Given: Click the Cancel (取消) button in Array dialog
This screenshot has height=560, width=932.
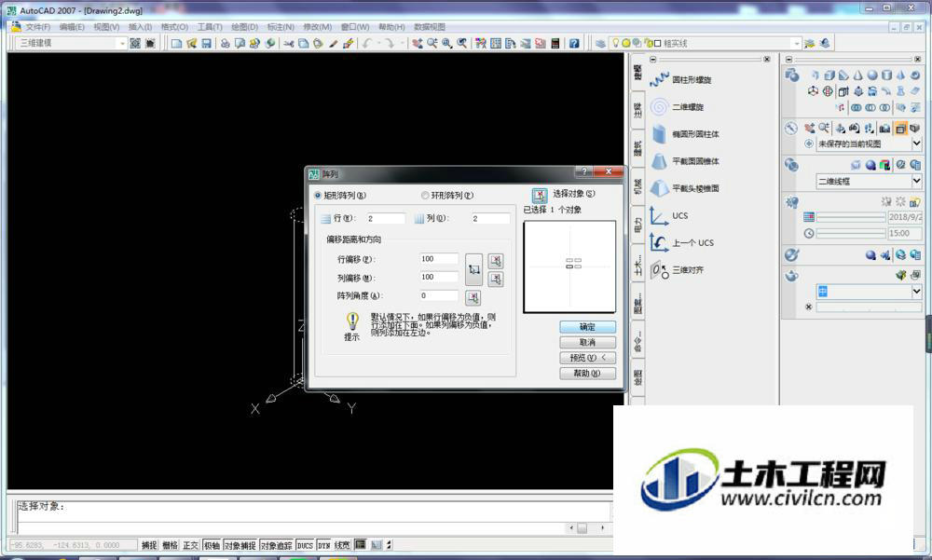Looking at the screenshot, I should pos(587,342).
